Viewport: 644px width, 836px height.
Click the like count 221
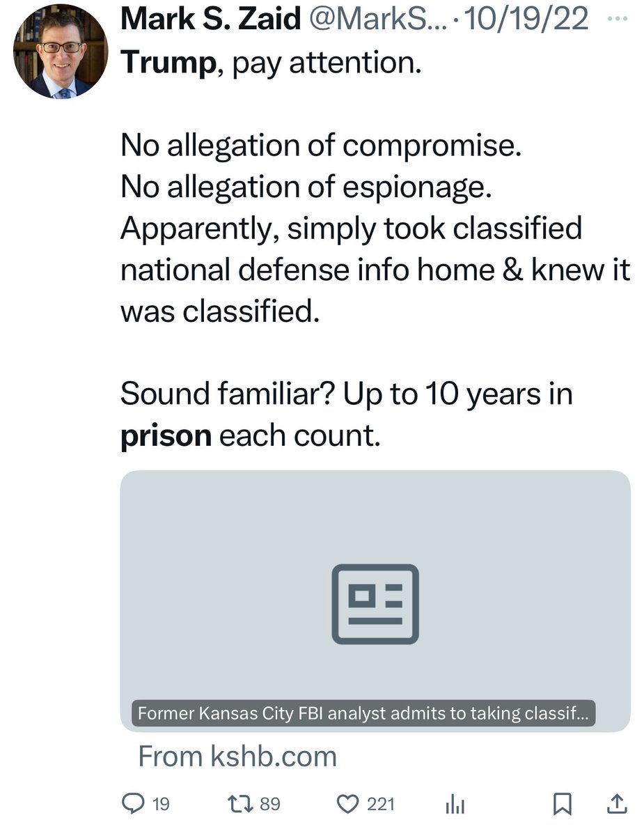click(380, 805)
